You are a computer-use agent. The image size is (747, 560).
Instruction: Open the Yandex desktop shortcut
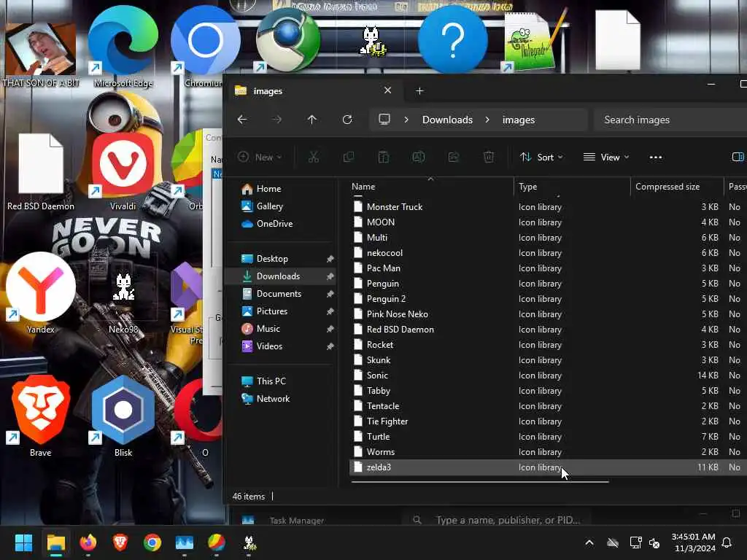41,293
